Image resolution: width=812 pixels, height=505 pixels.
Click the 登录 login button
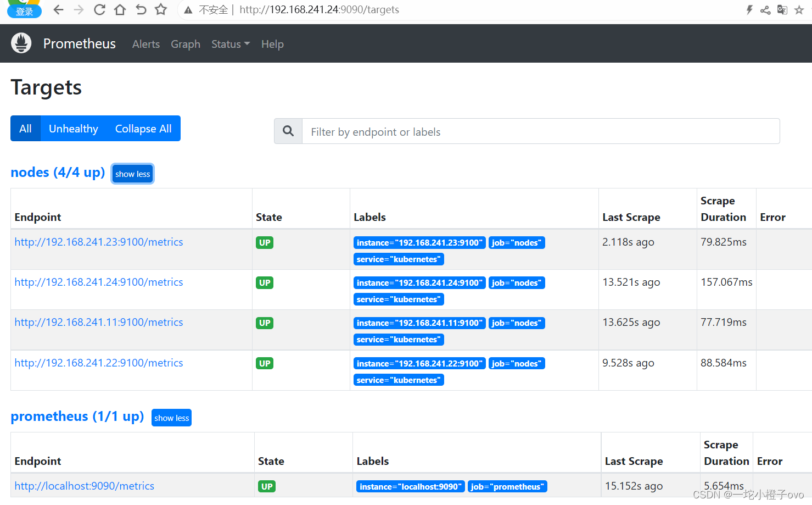[x=24, y=12]
